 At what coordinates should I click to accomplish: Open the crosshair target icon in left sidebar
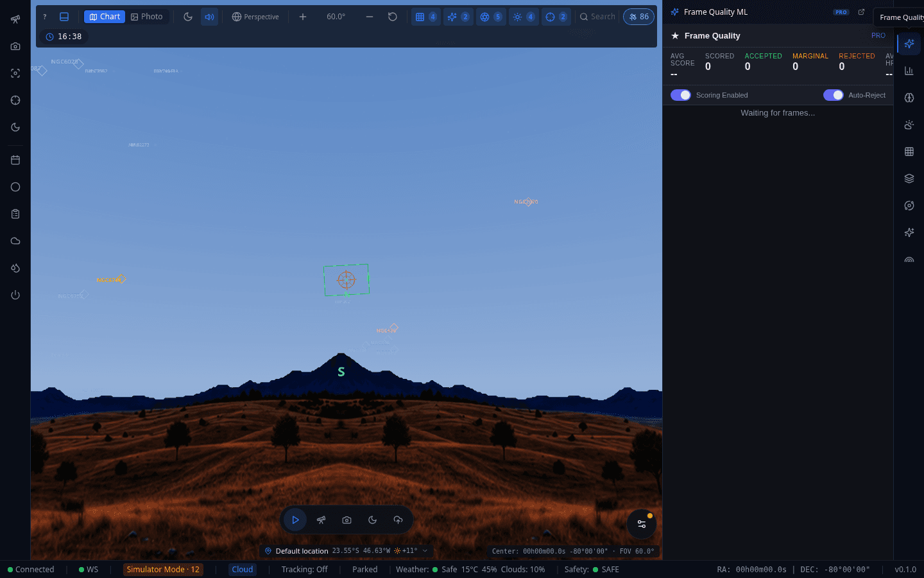tap(15, 100)
